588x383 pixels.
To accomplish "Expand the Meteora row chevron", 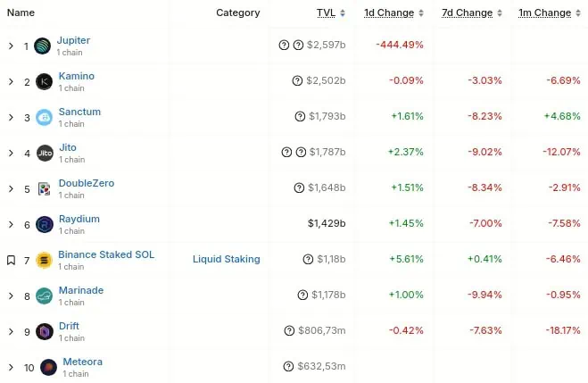I will pos(11,368).
